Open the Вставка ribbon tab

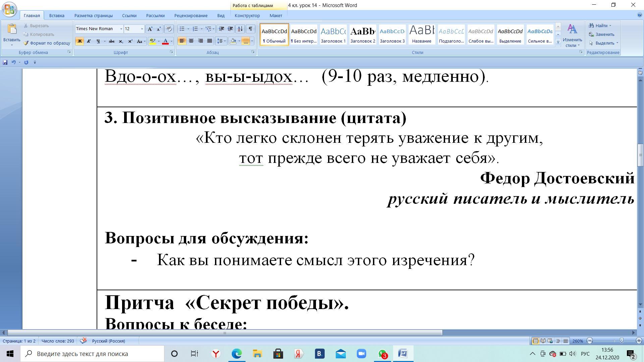tap(56, 15)
